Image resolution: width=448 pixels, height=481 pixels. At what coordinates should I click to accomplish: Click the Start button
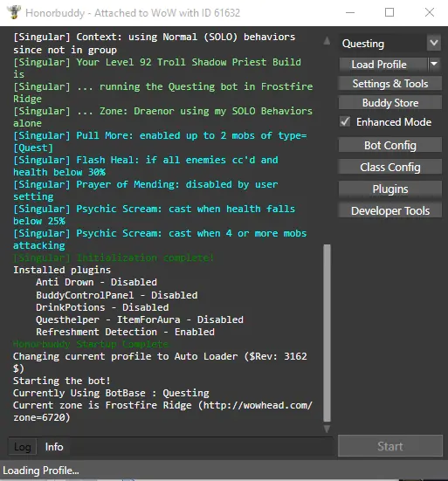pyautogui.click(x=390, y=446)
